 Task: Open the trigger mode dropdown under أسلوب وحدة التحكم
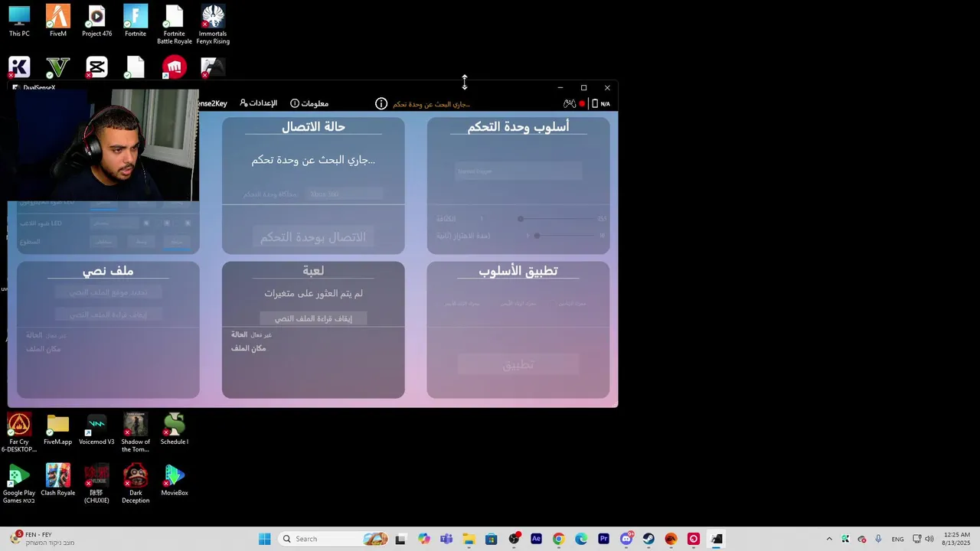click(518, 171)
